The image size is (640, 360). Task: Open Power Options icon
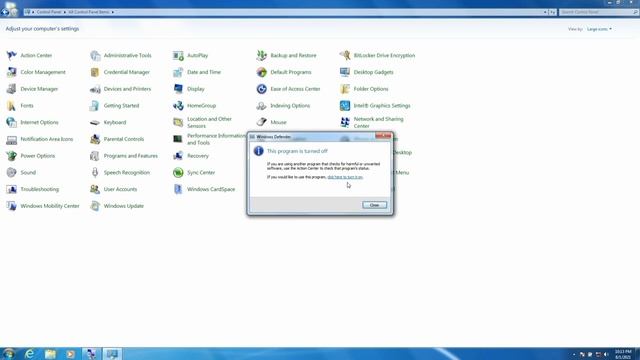tap(11, 156)
